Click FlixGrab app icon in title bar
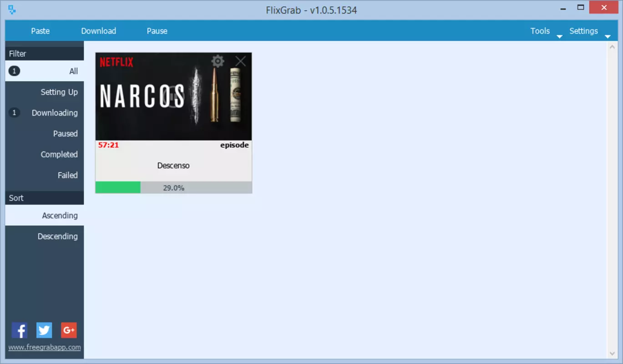 click(12, 9)
